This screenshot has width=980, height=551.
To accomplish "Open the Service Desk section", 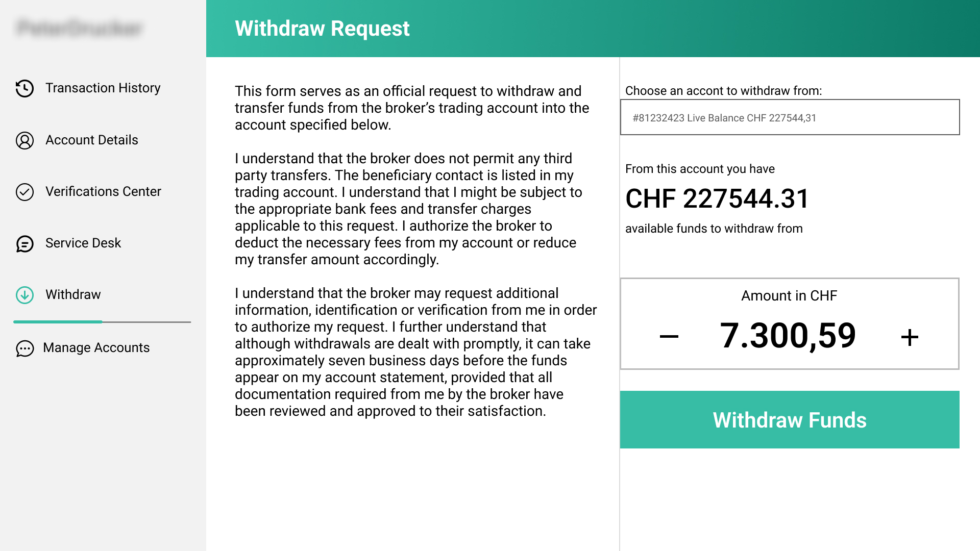I will tap(83, 243).
